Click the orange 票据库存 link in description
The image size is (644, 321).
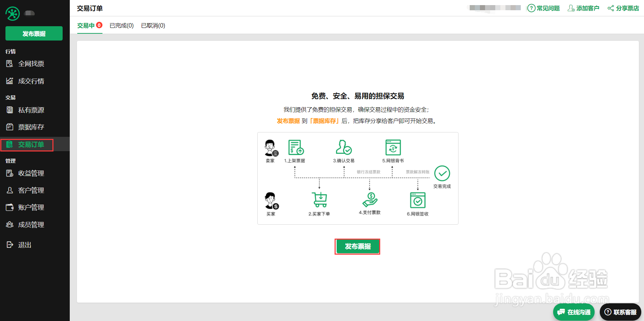[324, 121]
